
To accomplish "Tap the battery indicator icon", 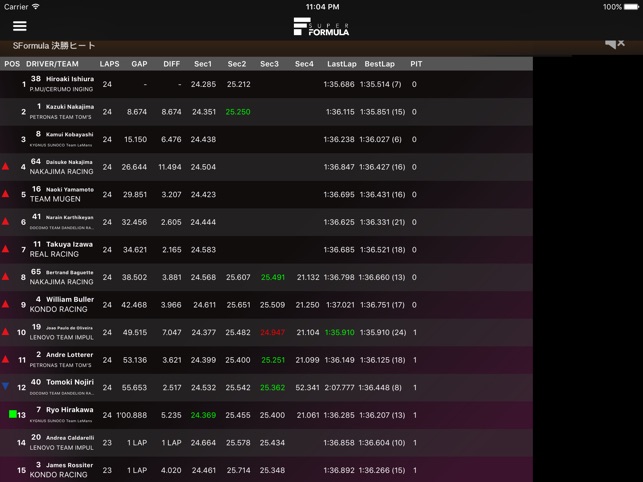I will 631,7.
